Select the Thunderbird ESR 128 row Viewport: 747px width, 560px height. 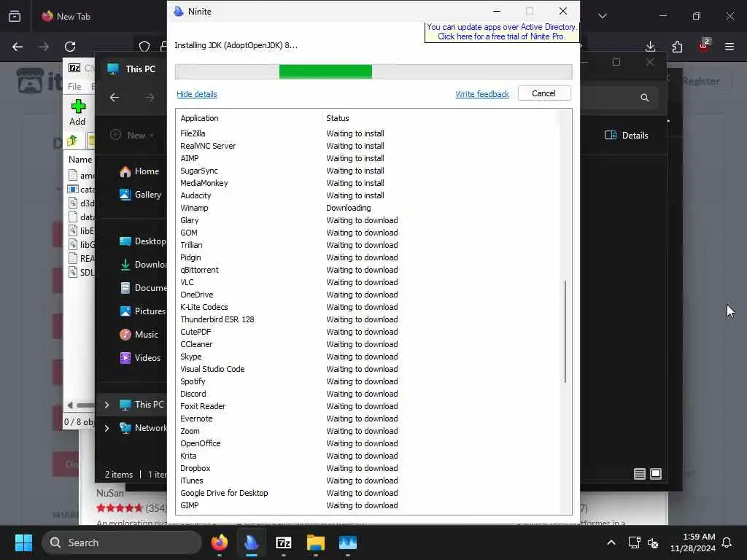[x=367, y=319]
